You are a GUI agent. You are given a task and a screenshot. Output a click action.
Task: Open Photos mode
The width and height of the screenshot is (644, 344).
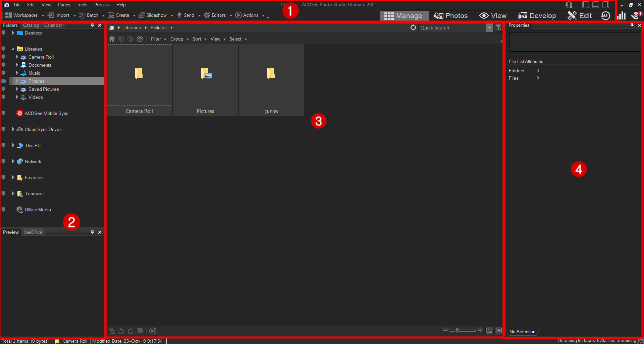coord(451,16)
